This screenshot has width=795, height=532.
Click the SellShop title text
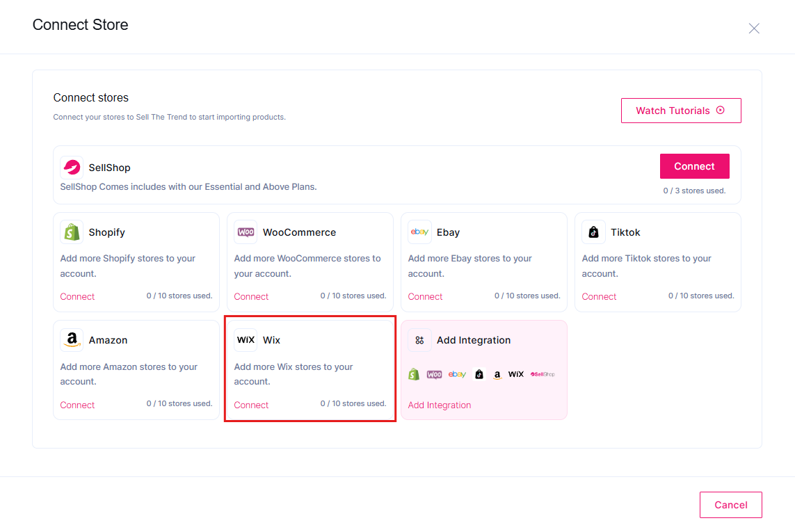tap(109, 168)
